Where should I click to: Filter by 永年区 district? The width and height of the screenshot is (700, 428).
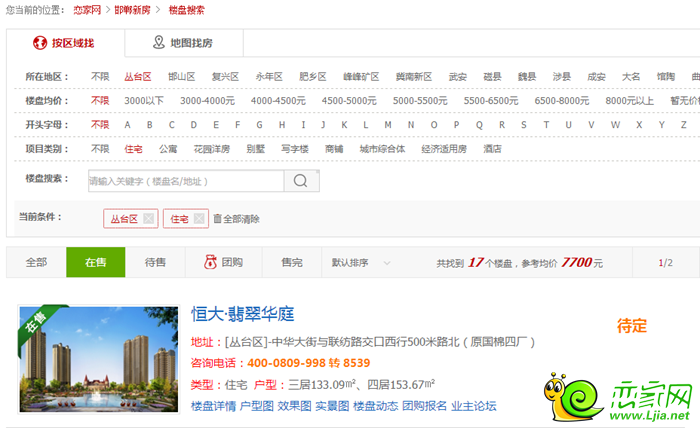269,77
